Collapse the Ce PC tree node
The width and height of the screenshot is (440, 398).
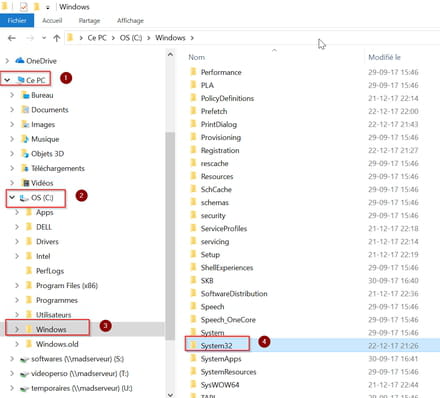(x=7, y=80)
